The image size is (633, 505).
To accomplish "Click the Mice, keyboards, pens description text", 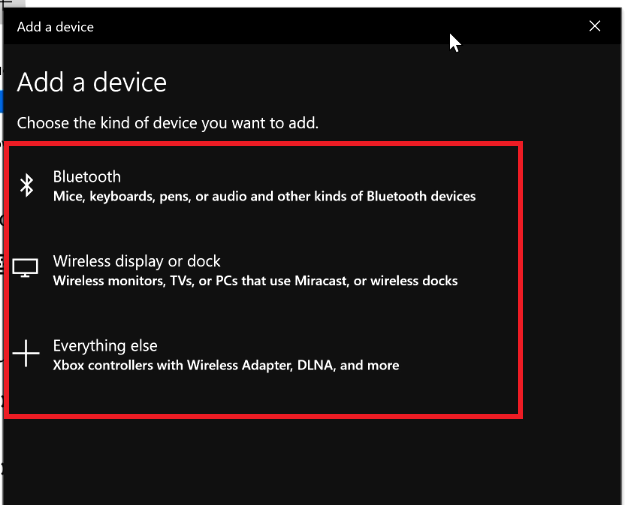I will coord(264,197).
